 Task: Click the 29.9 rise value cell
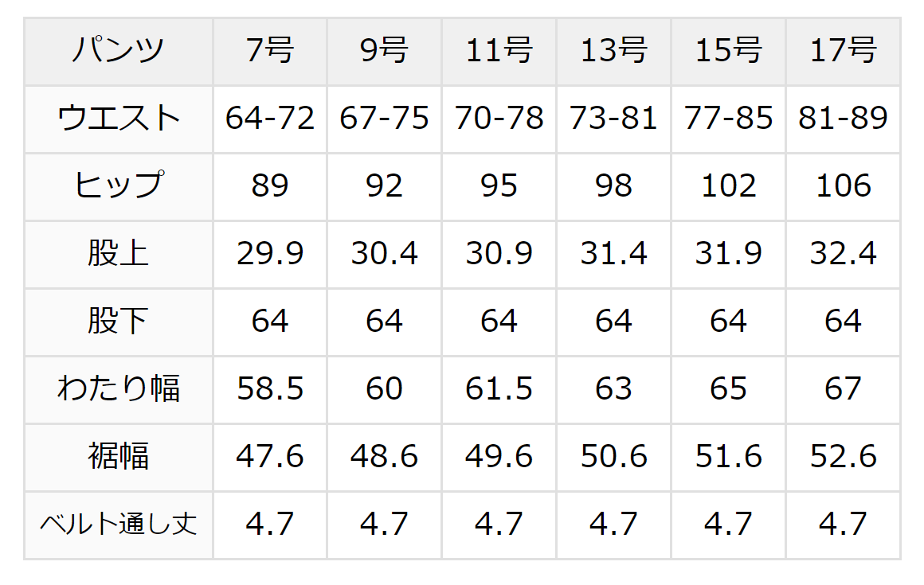(x=270, y=255)
